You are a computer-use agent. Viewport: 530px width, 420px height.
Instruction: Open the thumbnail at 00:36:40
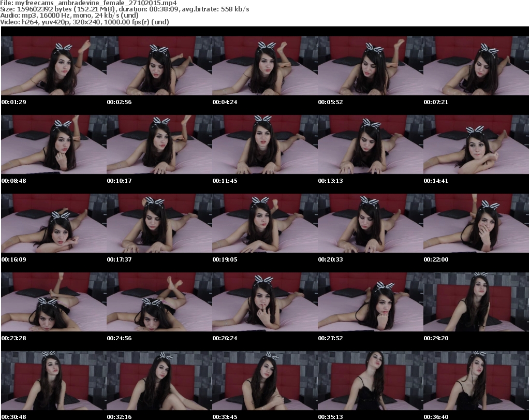(x=476, y=381)
